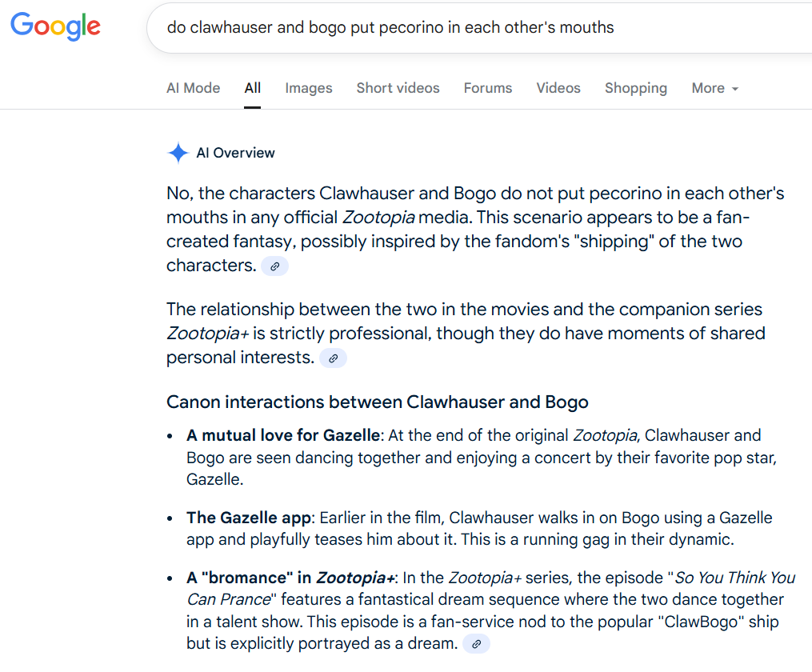The width and height of the screenshot is (812, 672).
Task: Open the Short videos tab
Action: pyautogui.click(x=398, y=88)
